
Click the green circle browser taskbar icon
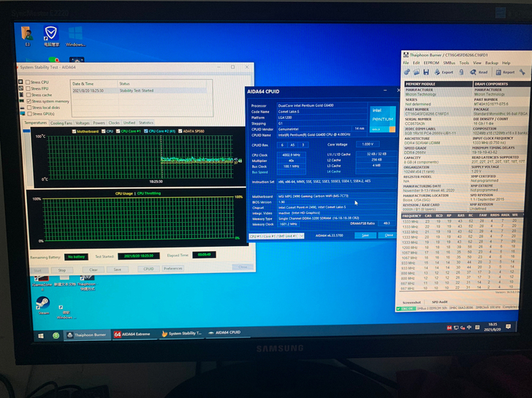coord(56,336)
